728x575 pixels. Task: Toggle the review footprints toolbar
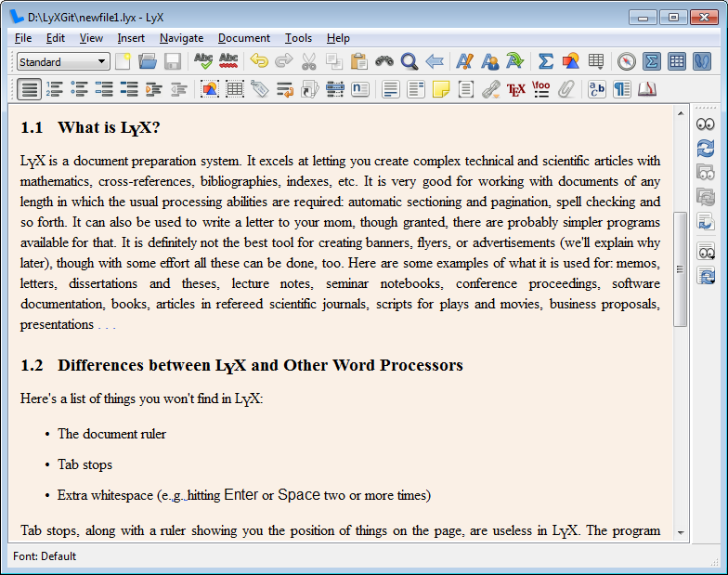tap(702, 61)
